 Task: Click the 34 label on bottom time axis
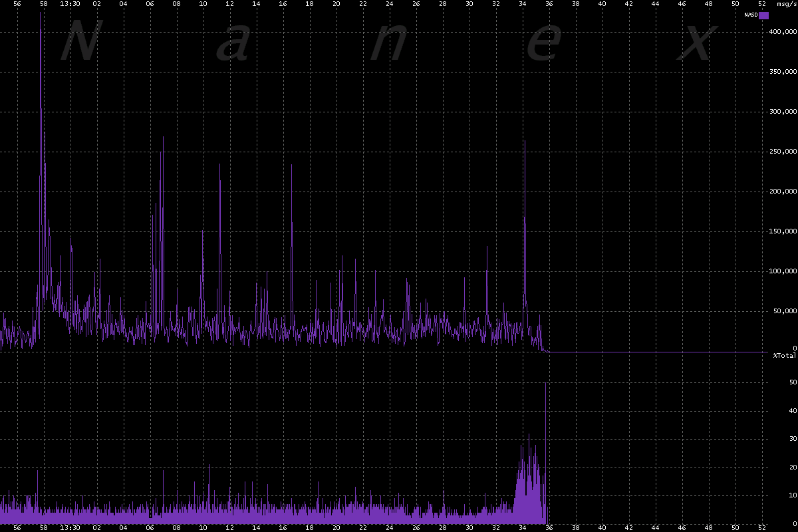tap(523, 528)
